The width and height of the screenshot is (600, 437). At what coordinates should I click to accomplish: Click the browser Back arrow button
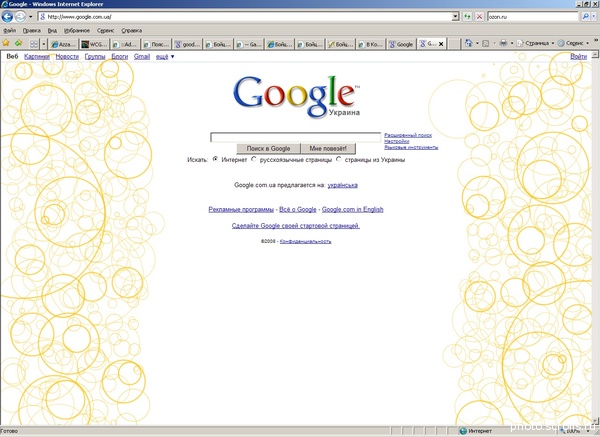(7, 16)
